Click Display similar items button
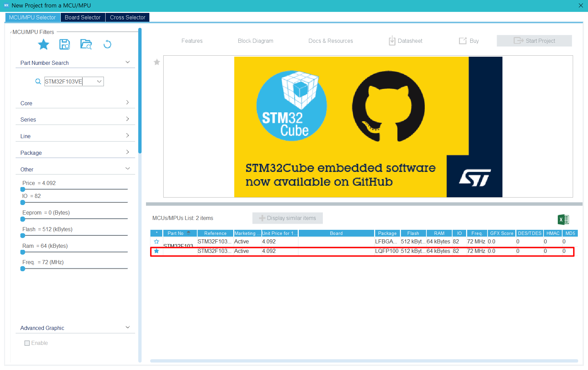588x370 pixels. coord(288,218)
